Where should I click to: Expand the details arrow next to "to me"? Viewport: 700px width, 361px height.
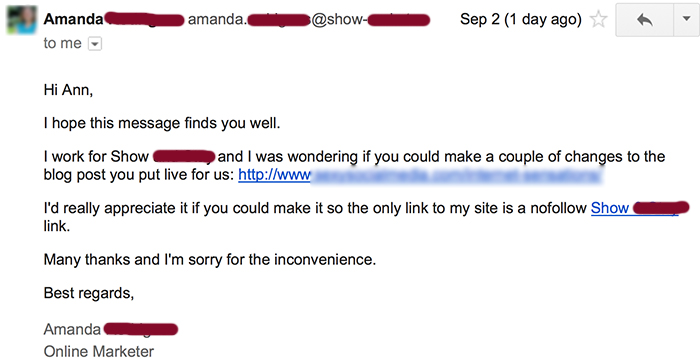(95, 44)
